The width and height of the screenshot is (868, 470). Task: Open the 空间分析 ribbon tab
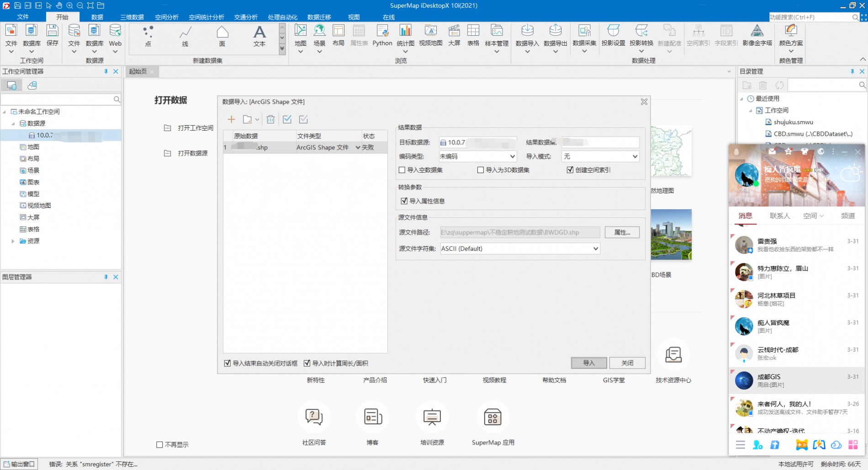pos(167,17)
